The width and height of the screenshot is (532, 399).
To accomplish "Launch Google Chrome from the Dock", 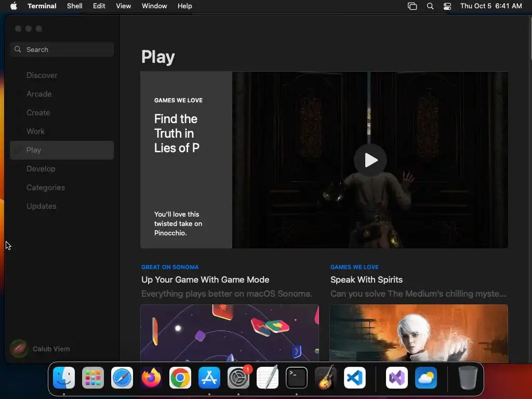I will tap(180, 378).
